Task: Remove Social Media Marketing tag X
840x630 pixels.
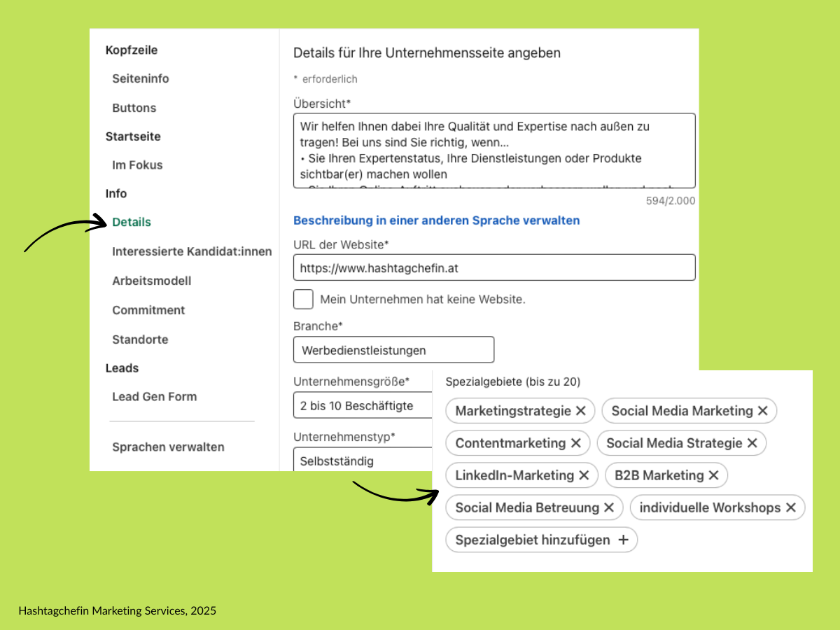Action: point(762,411)
